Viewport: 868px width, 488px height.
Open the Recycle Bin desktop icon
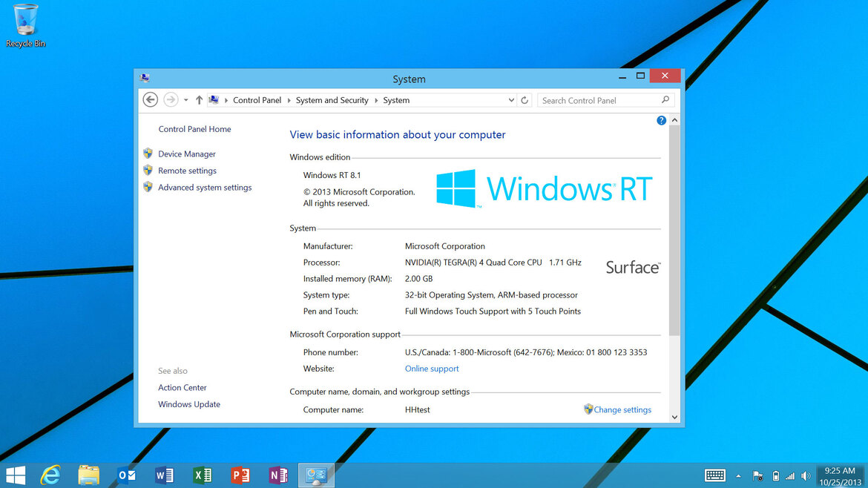[x=25, y=25]
